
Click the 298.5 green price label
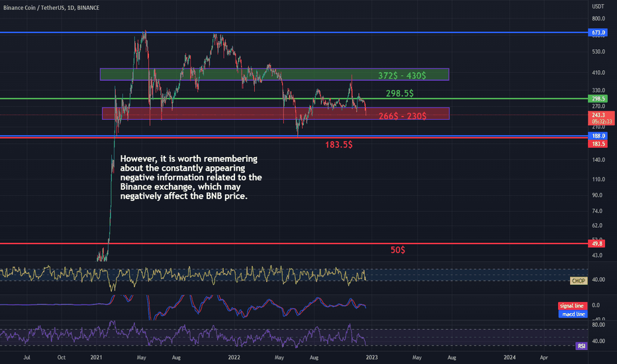597,99
